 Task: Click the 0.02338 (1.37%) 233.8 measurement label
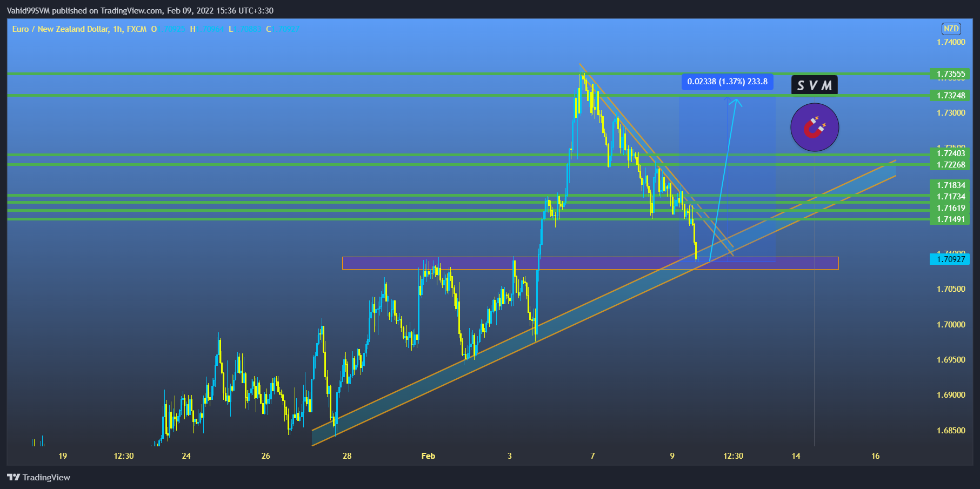(727, 82)
